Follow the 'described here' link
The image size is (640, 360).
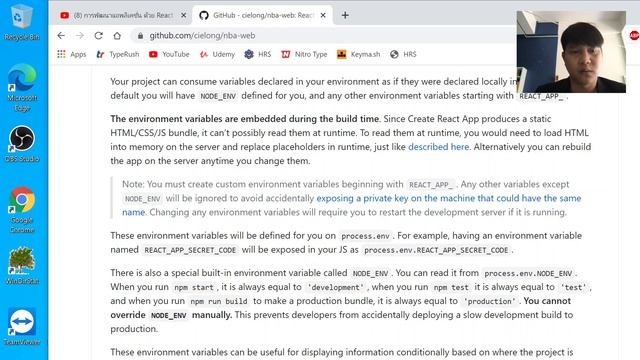(x=438, y=147)
